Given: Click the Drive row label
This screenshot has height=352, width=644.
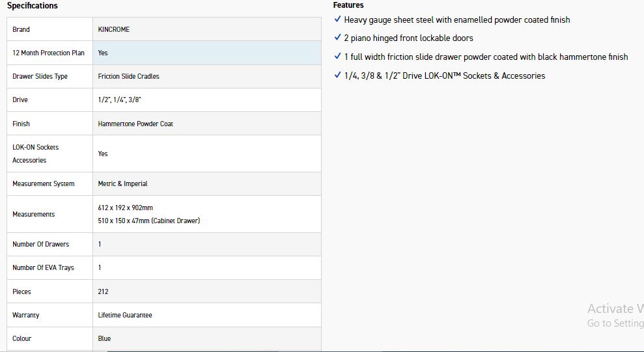Looking at the screenshot, I should point(20,100).
